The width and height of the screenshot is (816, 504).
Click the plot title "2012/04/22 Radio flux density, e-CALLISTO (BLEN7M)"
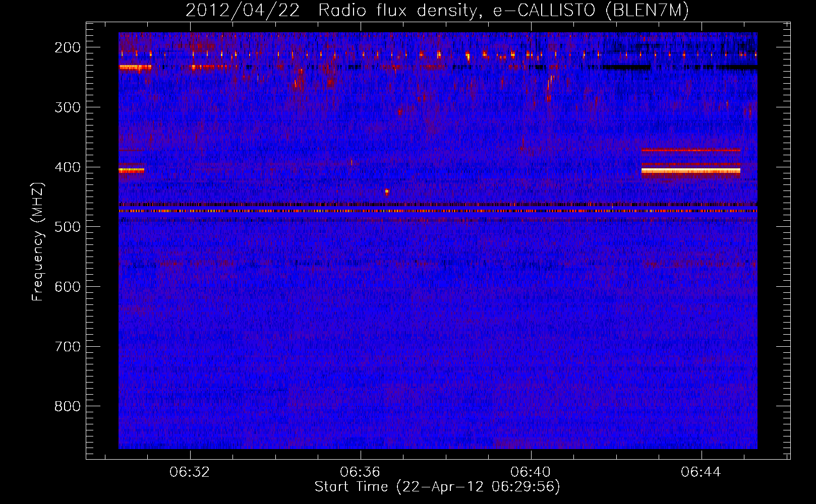click(x=437, y=10)
